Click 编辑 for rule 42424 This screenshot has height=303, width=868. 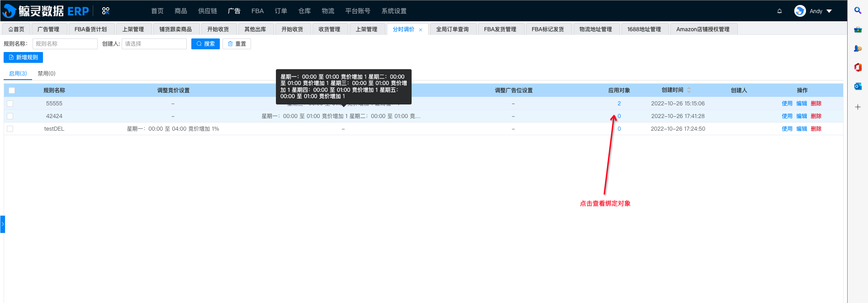tap(802, 116)
